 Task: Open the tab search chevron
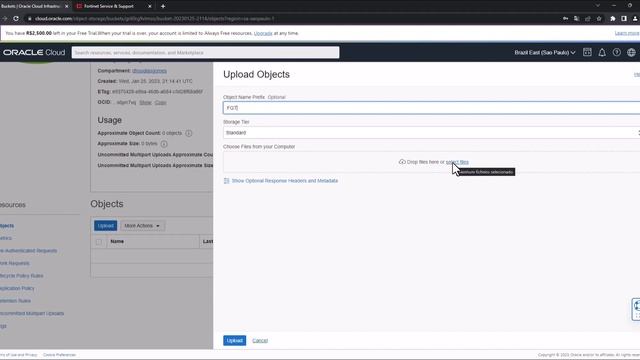598,6
